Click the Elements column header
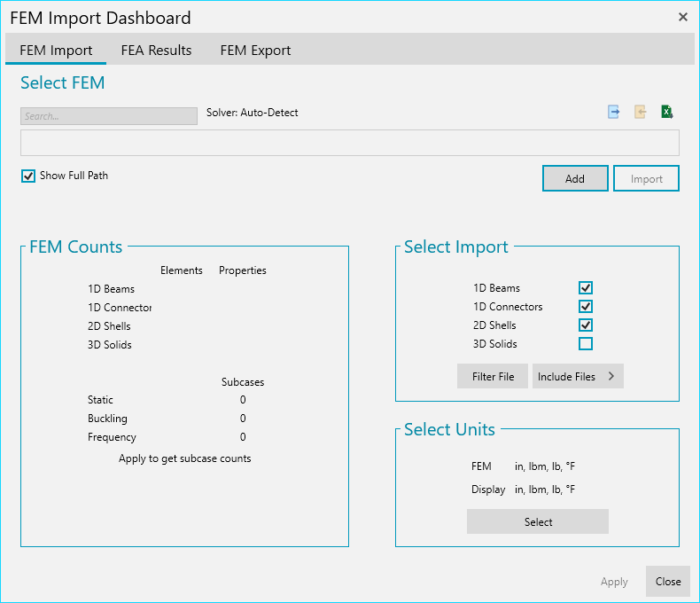This screenshot has width=700, height=603. (x=182, y=270)
